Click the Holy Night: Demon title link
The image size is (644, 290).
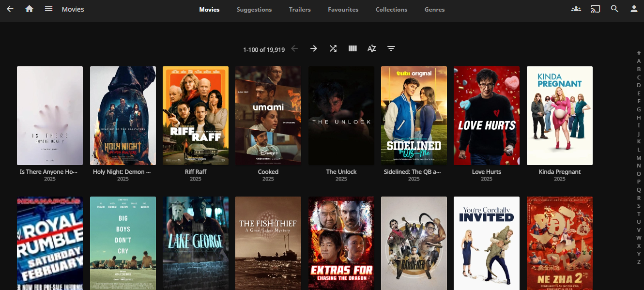123,172
